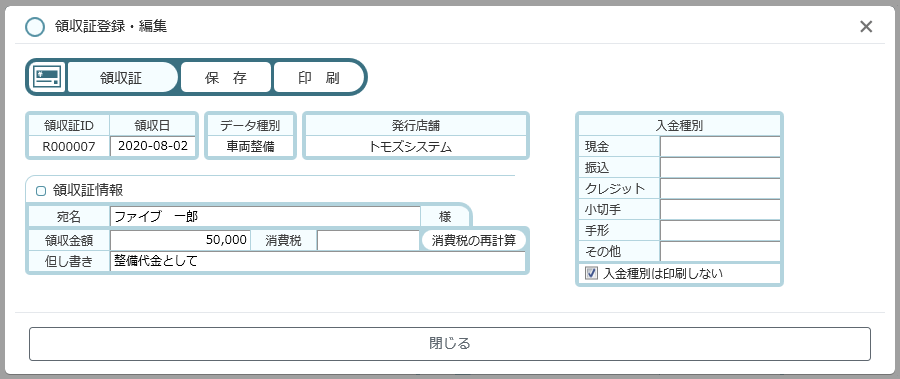Click the クレジット label in 入金種別

coord(619,188)
